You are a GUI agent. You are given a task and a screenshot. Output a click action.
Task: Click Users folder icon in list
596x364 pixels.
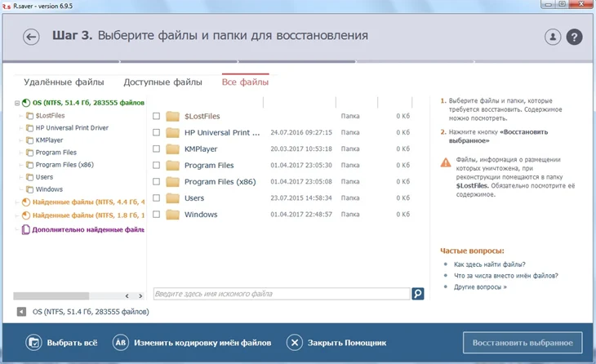pyautogui.click(x=172, y=198)
